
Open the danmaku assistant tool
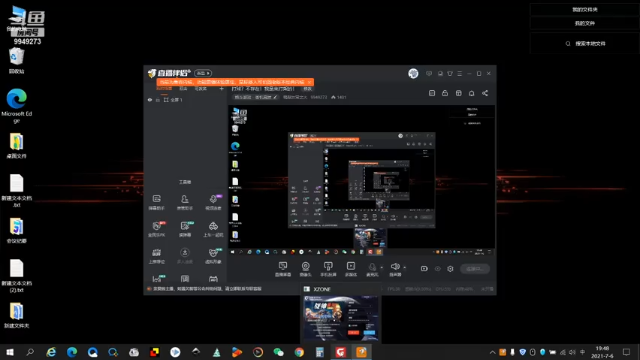pos(156,202)
